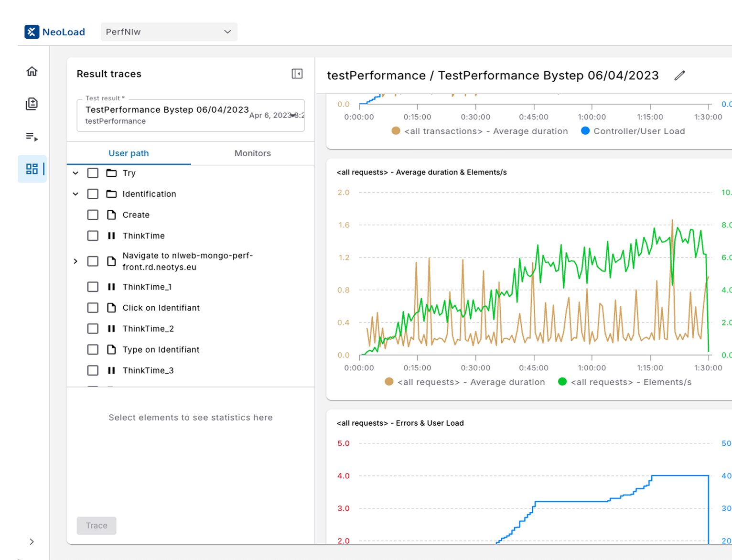Collapse the Result traces panel icon
This screenshot has width=732, height=560.
pos(297,74)
